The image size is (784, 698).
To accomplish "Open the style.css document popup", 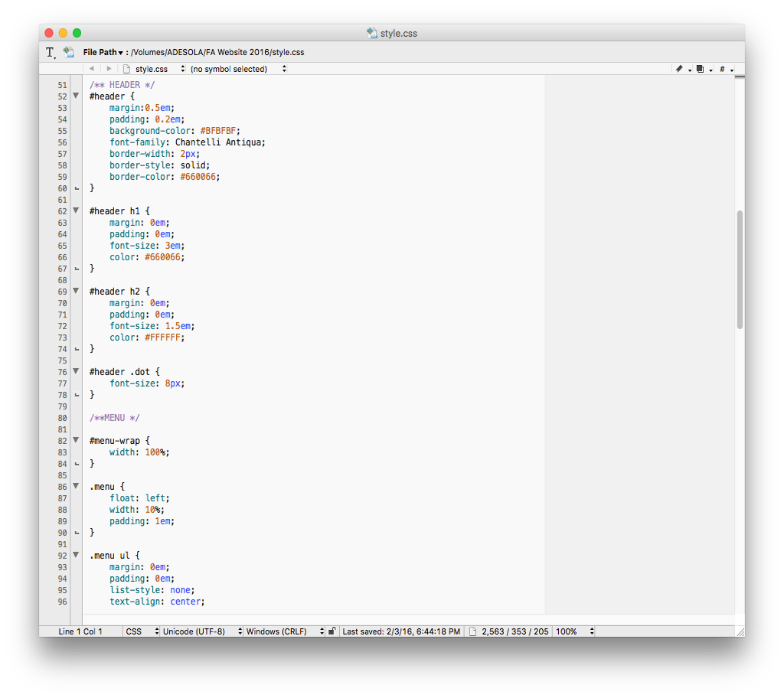I will 155,69.
